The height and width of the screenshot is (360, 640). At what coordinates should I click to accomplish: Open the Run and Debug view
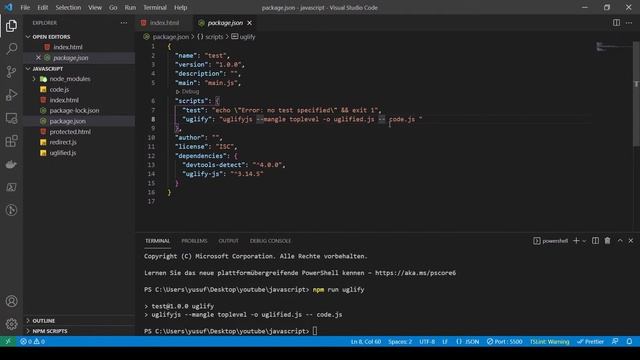coord(11,95)
